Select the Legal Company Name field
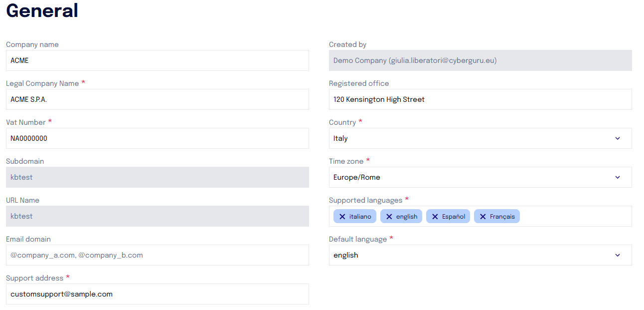 tap(157, 99)
